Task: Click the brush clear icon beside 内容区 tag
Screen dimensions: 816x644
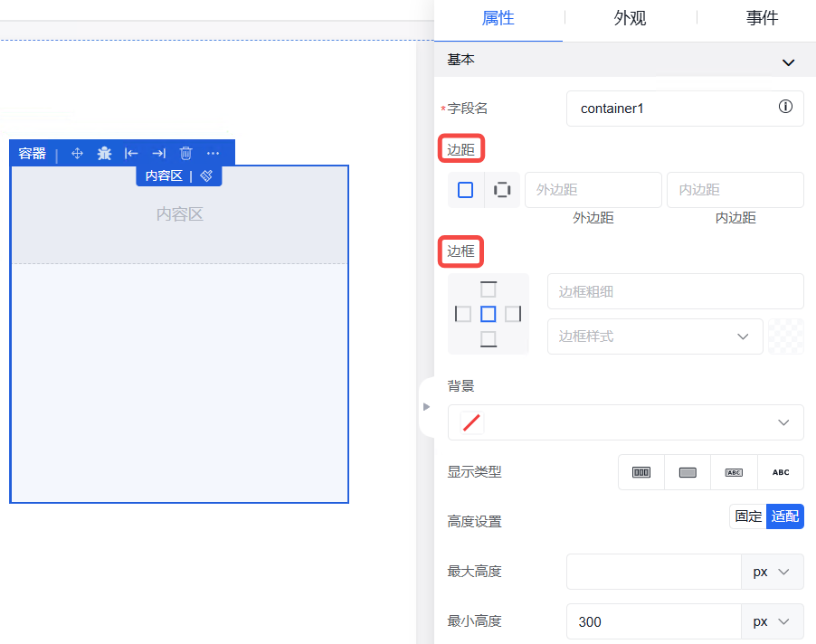Action: point(206,175)
